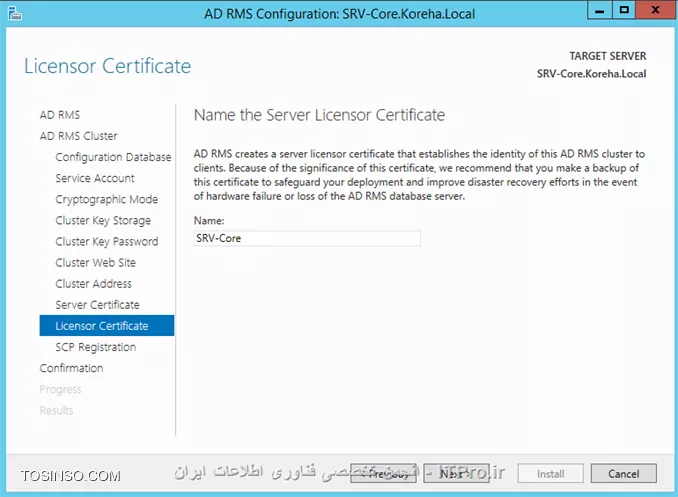Click the Progress step label

[x=60, y=390]
